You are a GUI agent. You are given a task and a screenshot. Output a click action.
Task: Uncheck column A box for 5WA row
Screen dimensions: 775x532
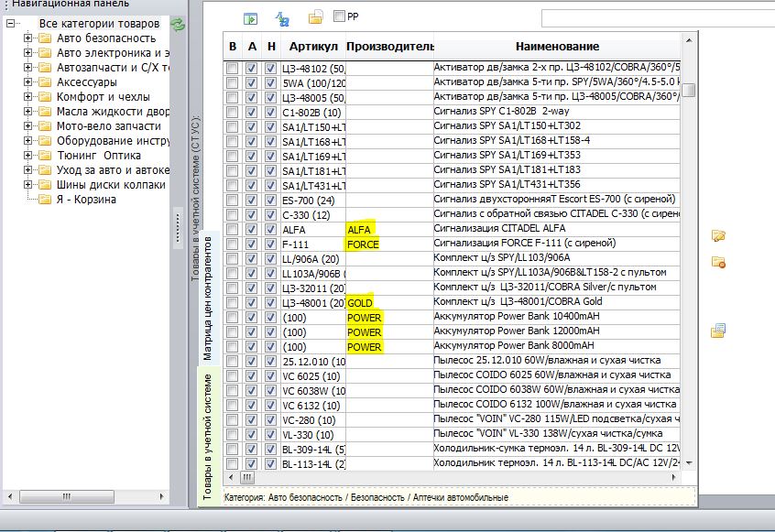(x=251, y=83)
